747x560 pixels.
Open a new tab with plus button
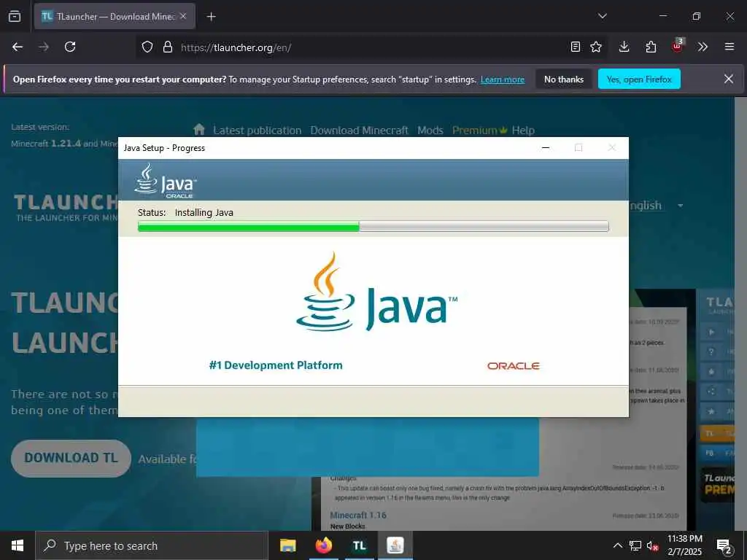211,17
